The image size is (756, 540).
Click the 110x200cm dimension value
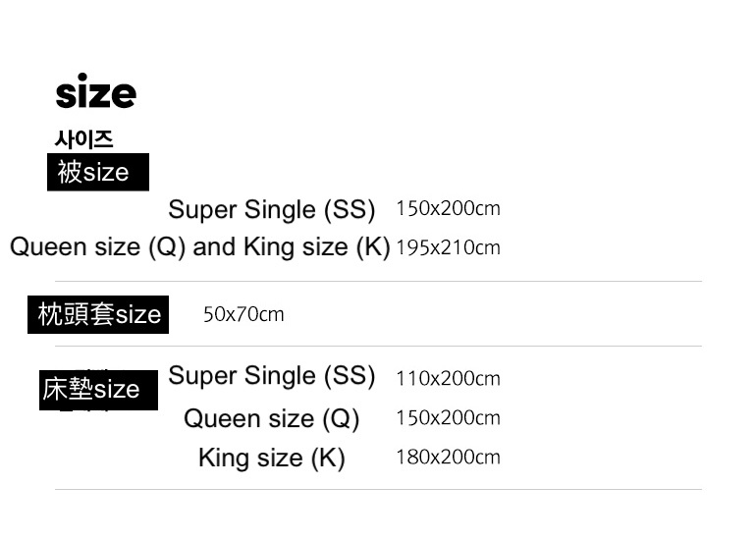(448, 378)
